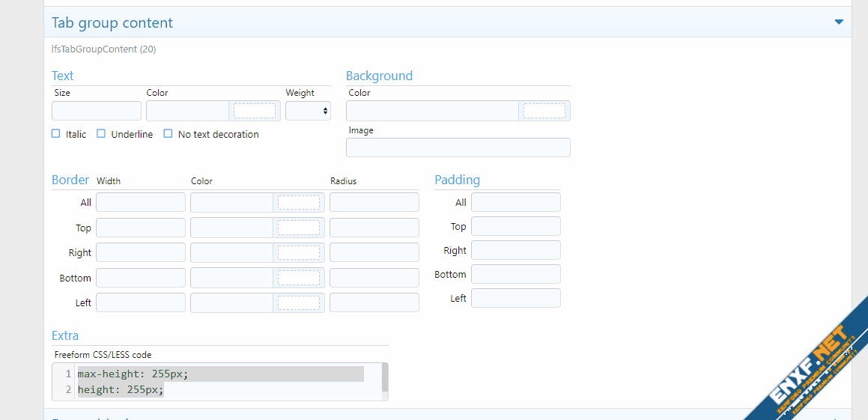The width and height of the screenshot is (868, 420).
Task: Pick the Background color swatch
Action: point(544,111)
